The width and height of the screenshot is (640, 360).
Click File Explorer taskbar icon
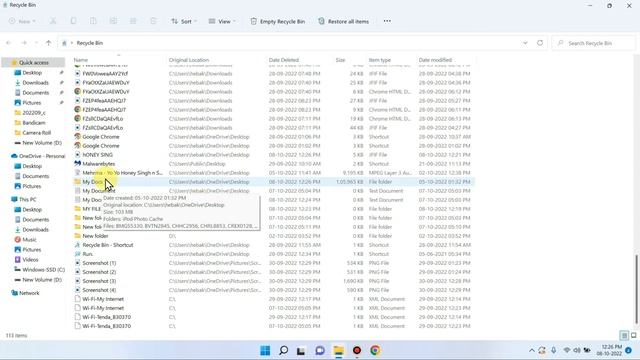click(x=338, y=350)
